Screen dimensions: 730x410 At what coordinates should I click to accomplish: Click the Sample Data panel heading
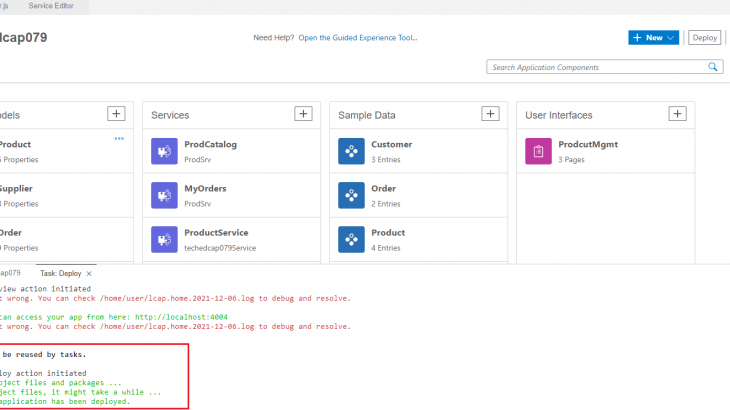367,115
